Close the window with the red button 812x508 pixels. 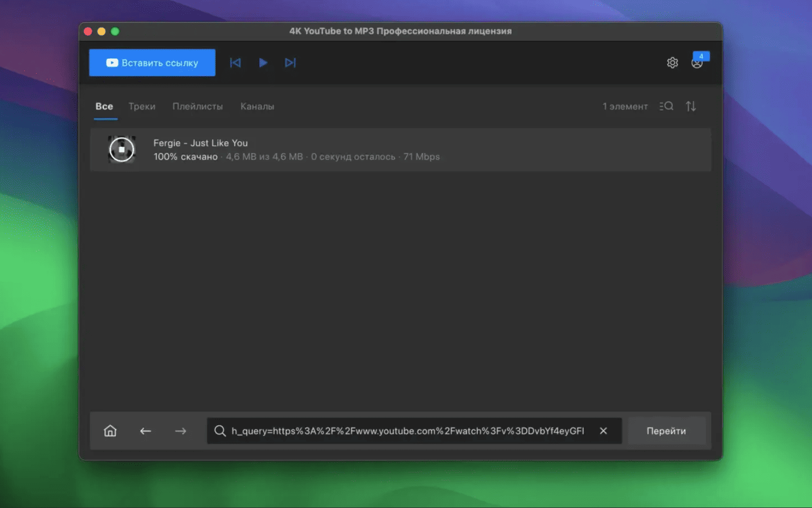point(88,31)
